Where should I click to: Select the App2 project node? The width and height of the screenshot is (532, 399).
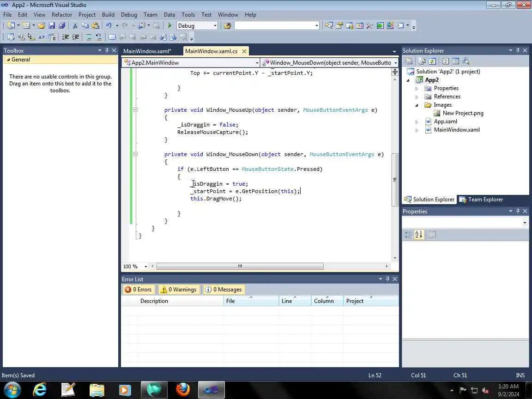(432, 80)
